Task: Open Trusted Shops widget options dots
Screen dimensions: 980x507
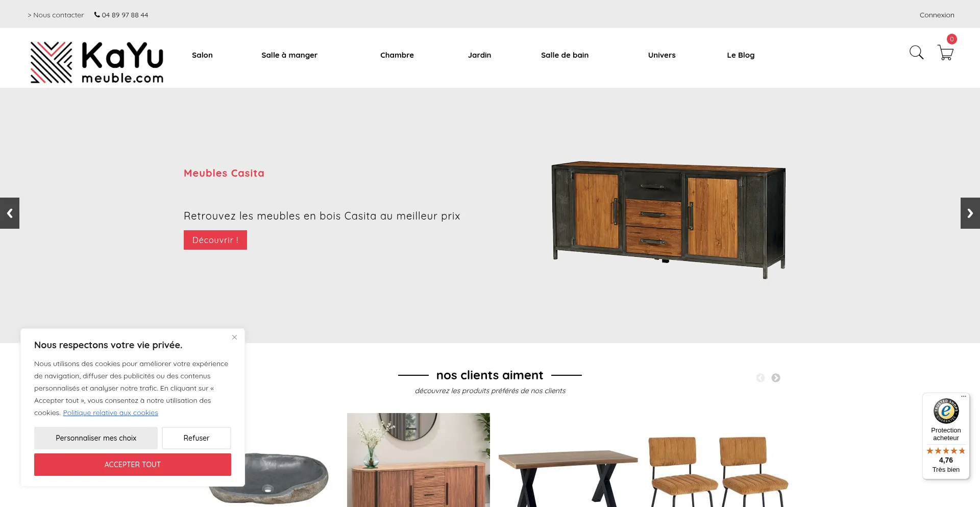Action: [964, 397]
